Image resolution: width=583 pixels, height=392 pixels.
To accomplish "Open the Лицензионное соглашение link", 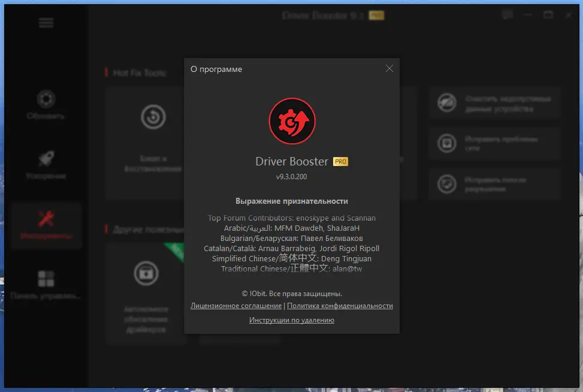I will point(235,306).
